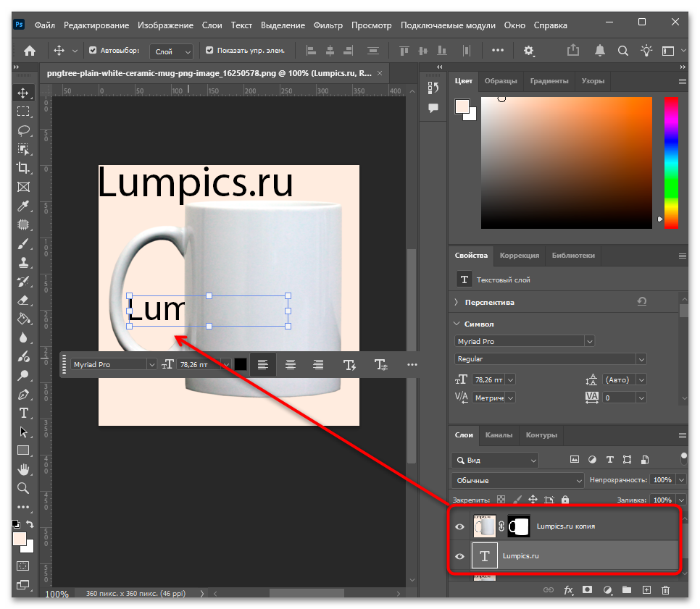
Task: Open Myriad Pro font dropdown in Properties
Action: pos(525,341)
